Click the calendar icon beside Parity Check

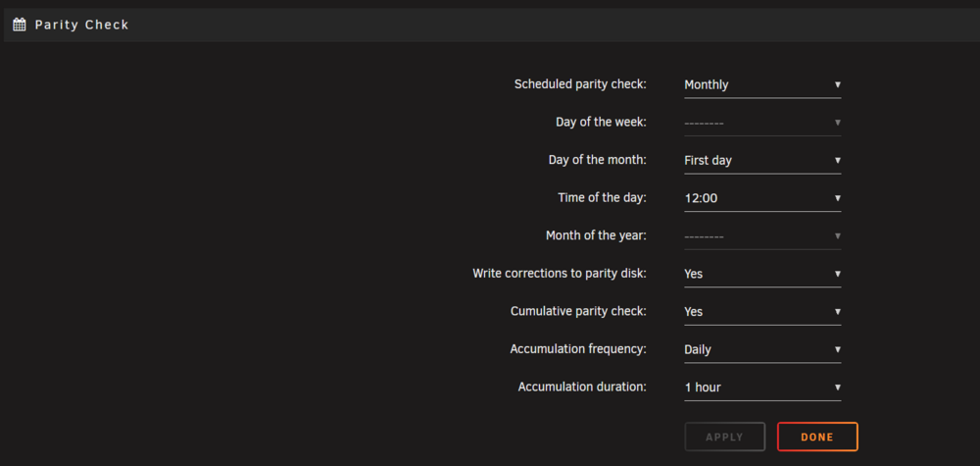click(x=20, y=26)
